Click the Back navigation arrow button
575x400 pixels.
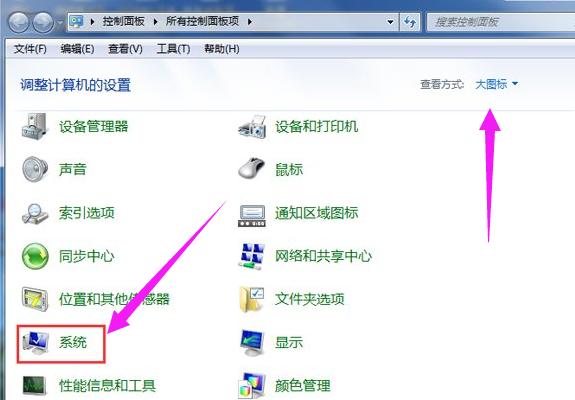[x=18, y=22]
